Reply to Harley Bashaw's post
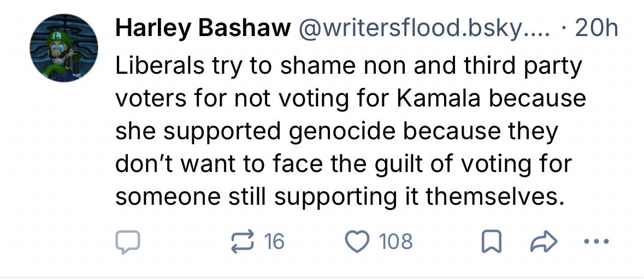644x279 pixels. (x=128, y=242)
